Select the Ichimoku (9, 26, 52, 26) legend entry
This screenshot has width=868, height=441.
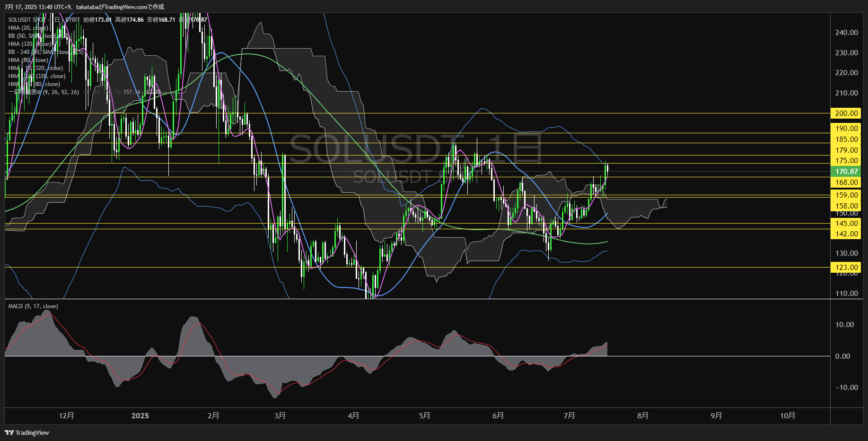(x=44, y=92)
